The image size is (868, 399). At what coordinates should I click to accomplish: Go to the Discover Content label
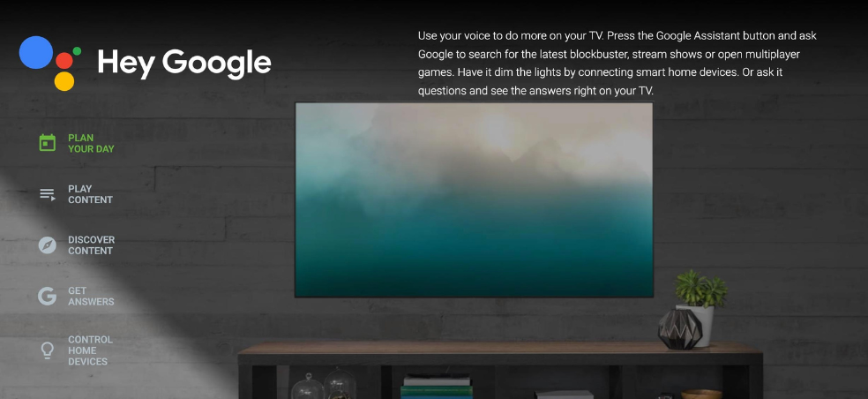pyautogui.click(x=92, y=245)
